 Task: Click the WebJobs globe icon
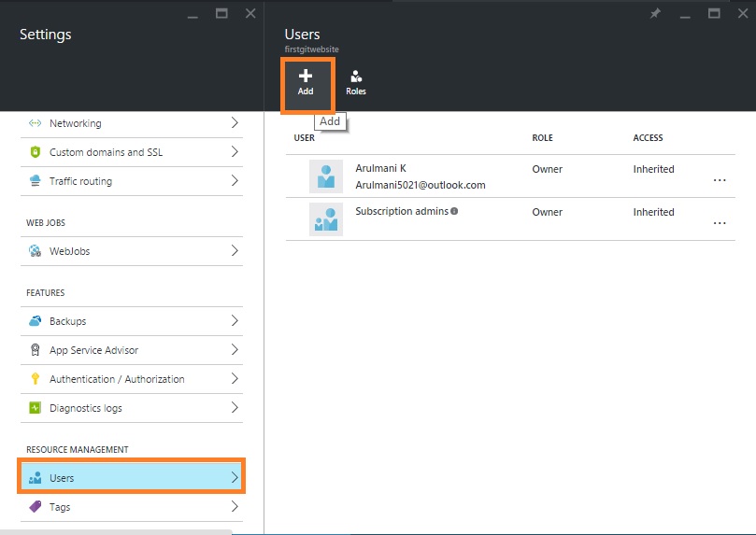(x=36, y=251)
